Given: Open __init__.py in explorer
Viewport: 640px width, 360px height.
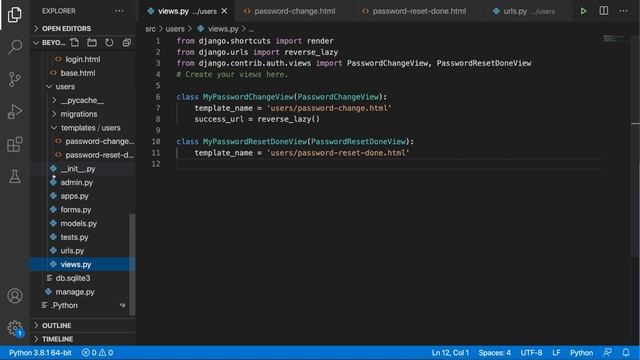Looking at the screenshot, I should tap(82, 169).
